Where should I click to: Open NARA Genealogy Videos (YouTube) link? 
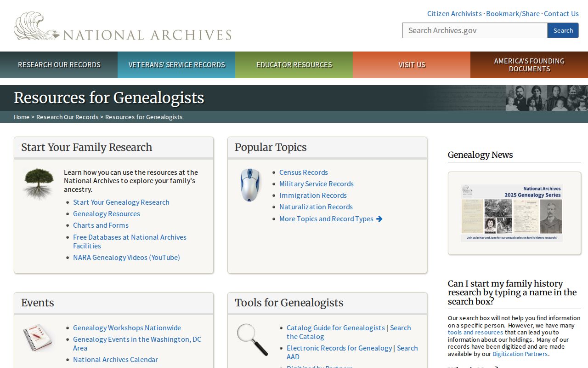[126, 257]
